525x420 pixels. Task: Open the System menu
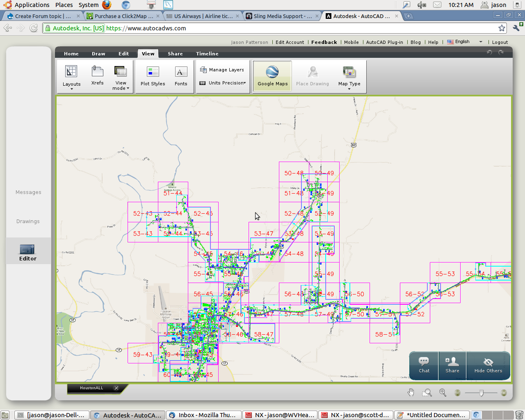click(x=89, y=5)
